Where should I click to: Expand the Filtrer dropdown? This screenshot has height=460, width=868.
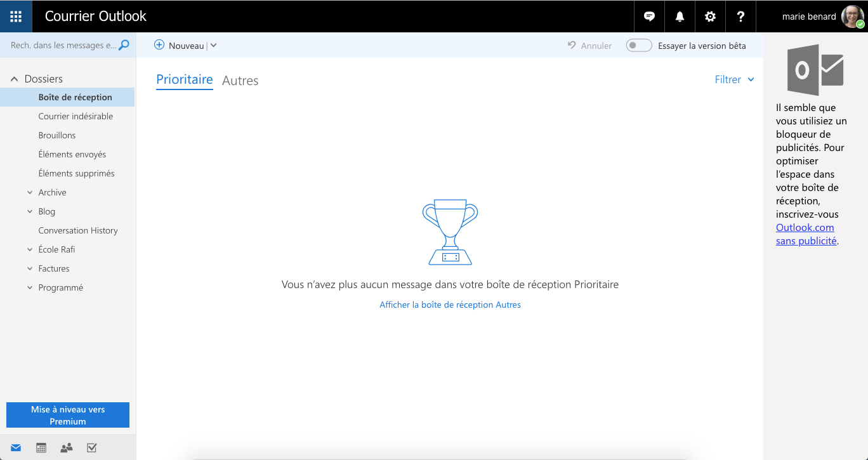pos(734,79)
